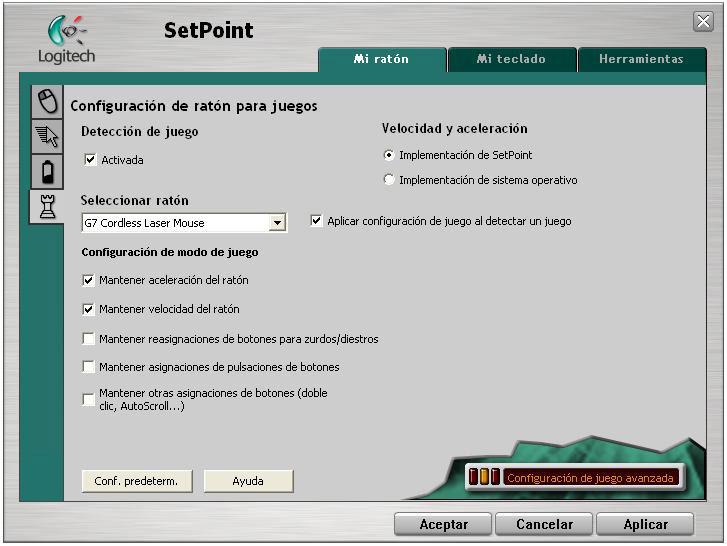Image resolution: width=727 pixels, height=546 pixels.
Task: Click the Logitech logo icon
Action: 66,32
